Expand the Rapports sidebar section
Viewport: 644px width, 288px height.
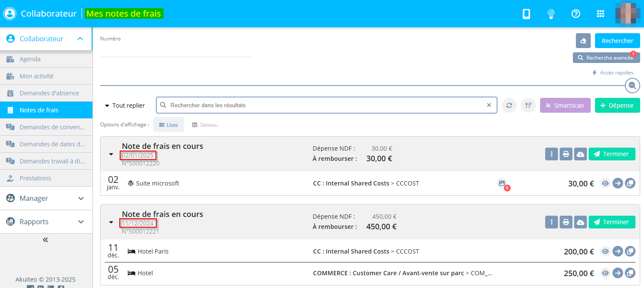46,222
